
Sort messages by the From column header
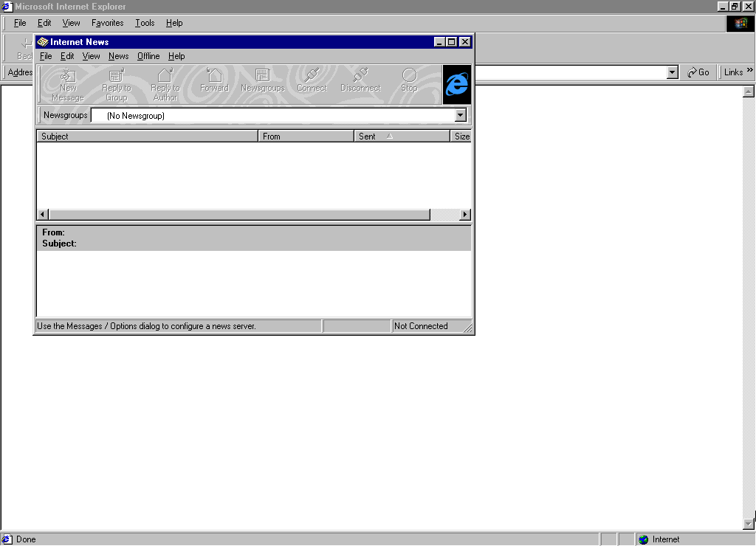pyautogui.click(x=306, y=136)
